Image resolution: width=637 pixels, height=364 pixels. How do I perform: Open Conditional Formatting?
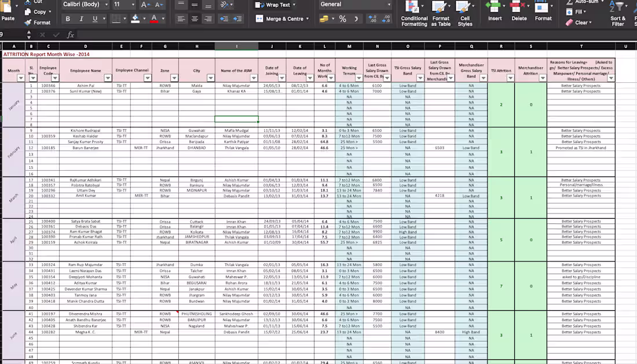coord(413,13)
